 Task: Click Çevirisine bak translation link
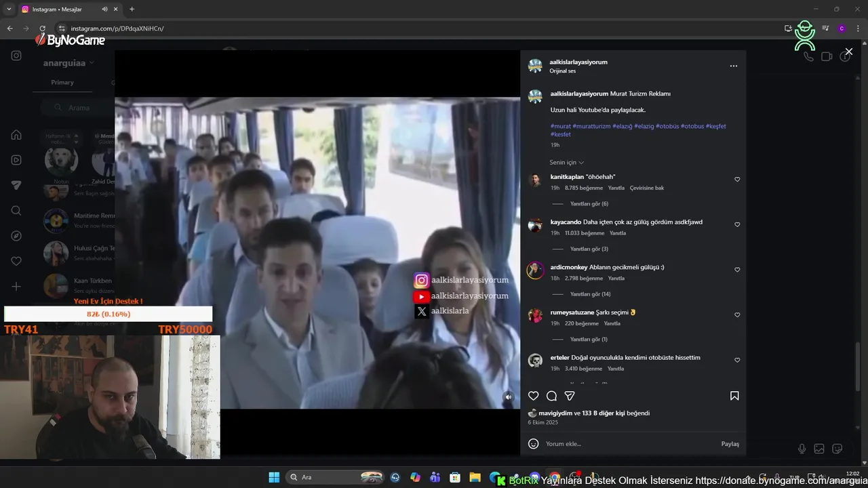coord(647,188)
